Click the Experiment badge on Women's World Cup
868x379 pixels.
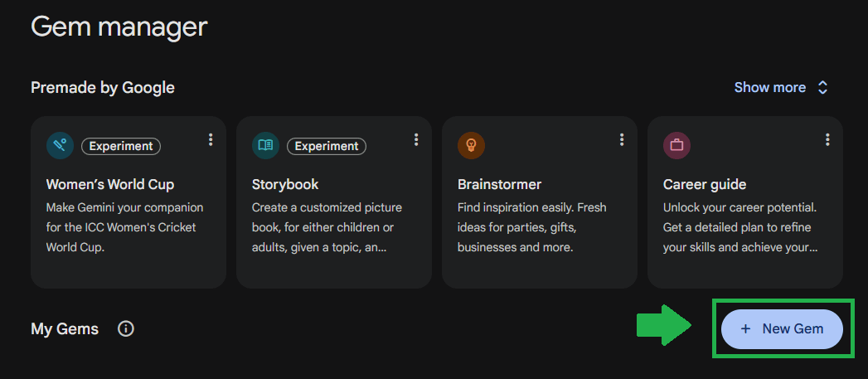[121, 146]
